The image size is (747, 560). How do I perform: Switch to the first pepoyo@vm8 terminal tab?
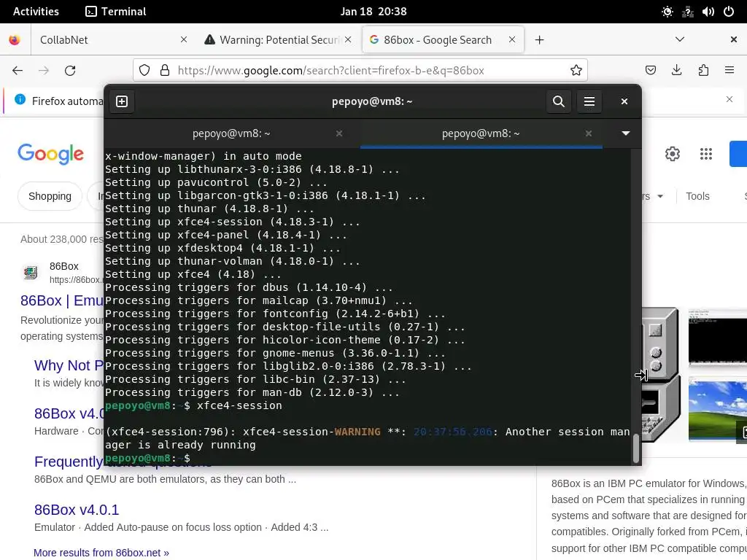[x=231, y=134]
